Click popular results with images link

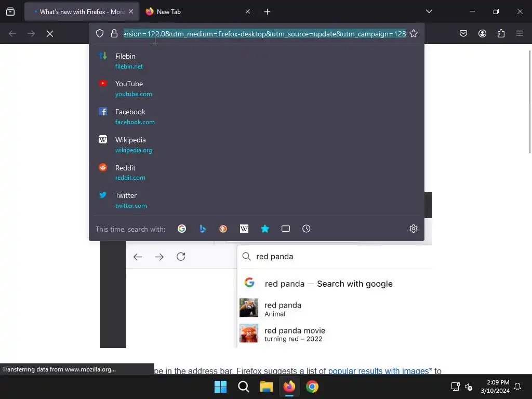(x=380, y=371)
